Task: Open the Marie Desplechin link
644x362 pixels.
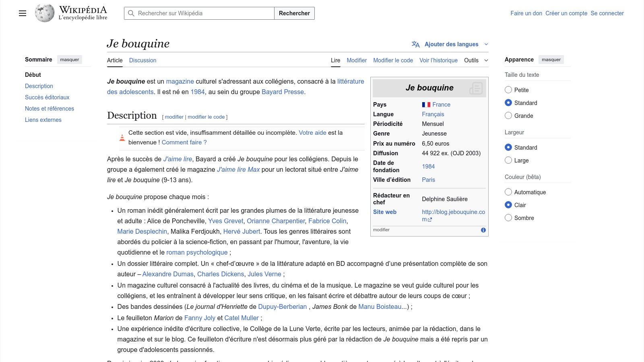Action: pyautogui.click(x=142, y=232)
